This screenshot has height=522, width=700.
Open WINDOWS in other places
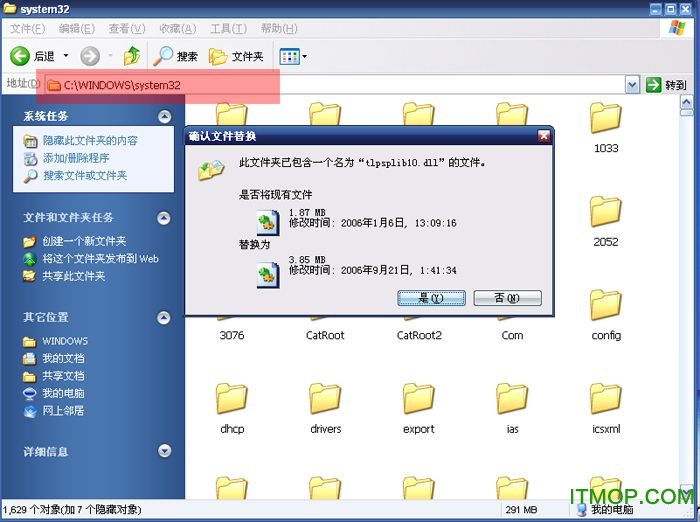pos(65,341)
